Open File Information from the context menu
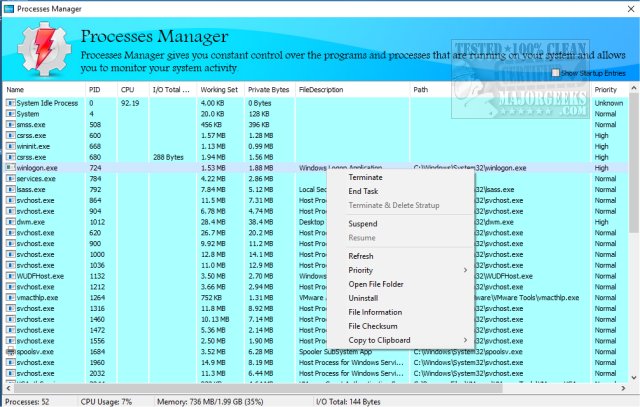The width and height of the screenshot is (640, 407). point(375,312)
